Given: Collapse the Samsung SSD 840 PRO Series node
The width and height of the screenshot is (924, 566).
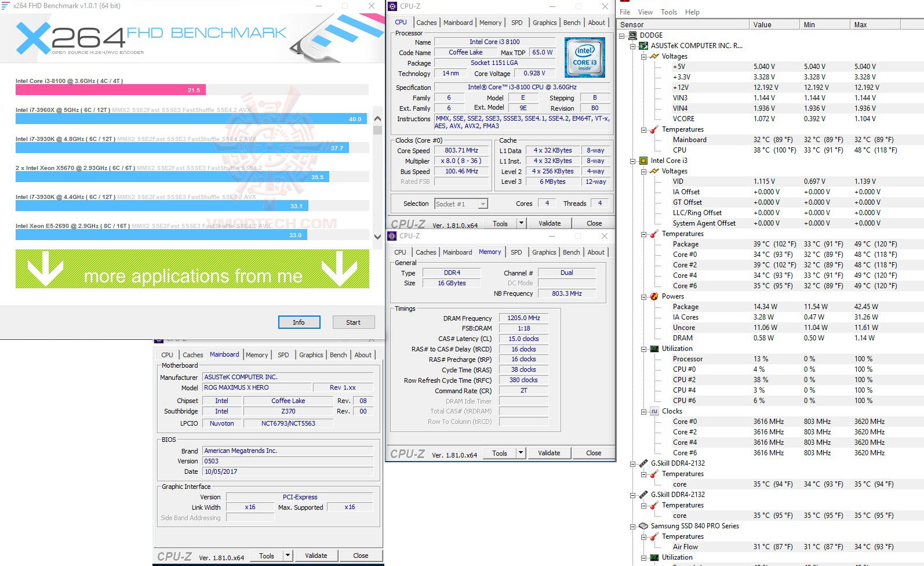Looking at the screenshot, I should tap(633, 526).
